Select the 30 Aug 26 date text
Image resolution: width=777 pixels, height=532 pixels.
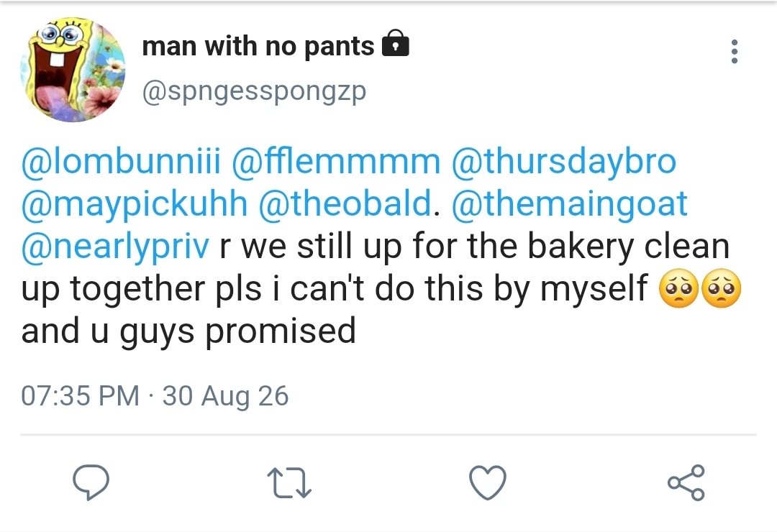[225, 396]
